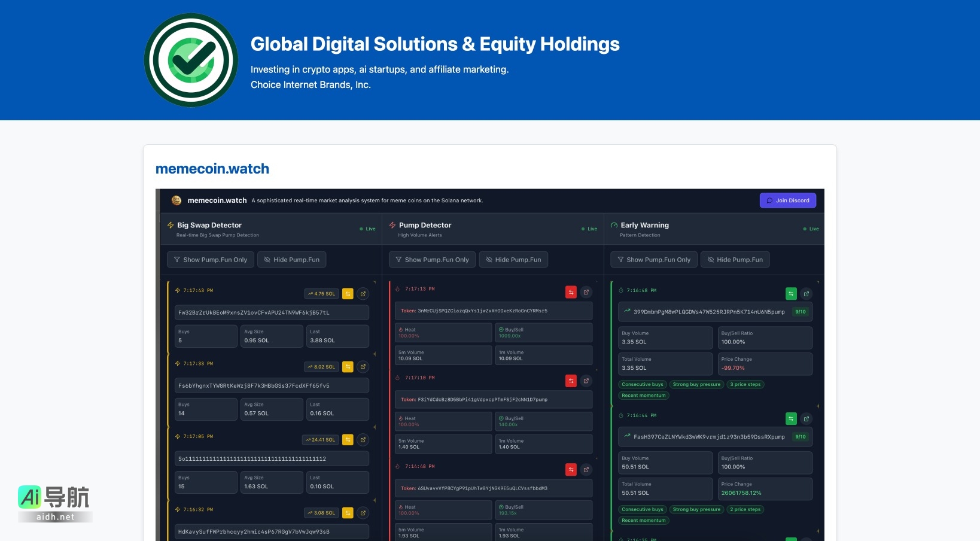The width and height of the screenshot is (980, 541).
Task: Click the yellow swap icon beside 4.75 SOL
Action: [348, 294]
